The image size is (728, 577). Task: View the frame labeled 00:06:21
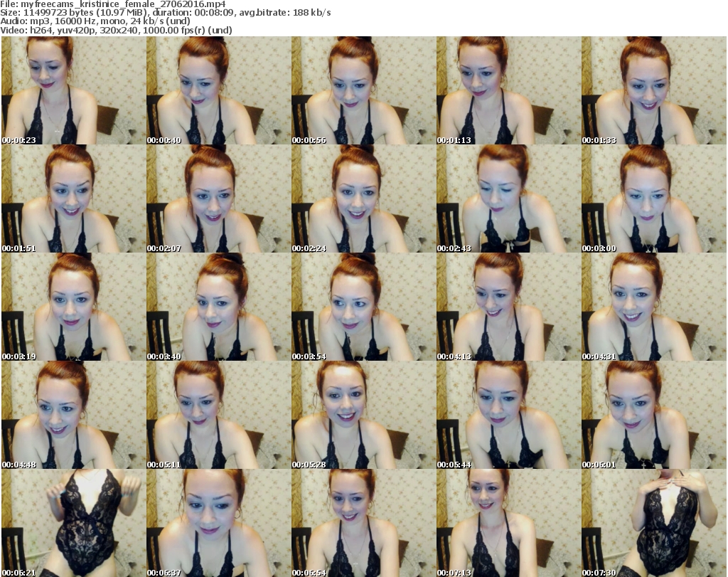pos(74,523)
